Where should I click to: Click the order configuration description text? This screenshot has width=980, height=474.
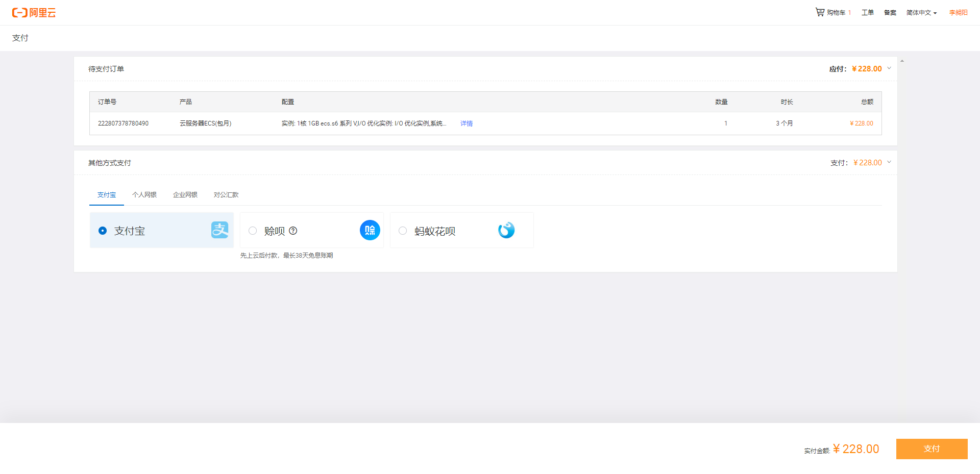(x=364, y=123)
